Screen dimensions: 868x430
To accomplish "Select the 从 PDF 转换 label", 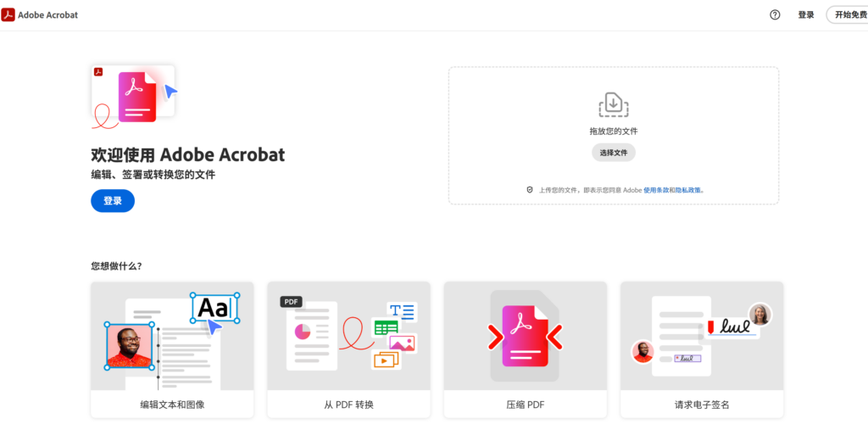I will pos(348,405).
